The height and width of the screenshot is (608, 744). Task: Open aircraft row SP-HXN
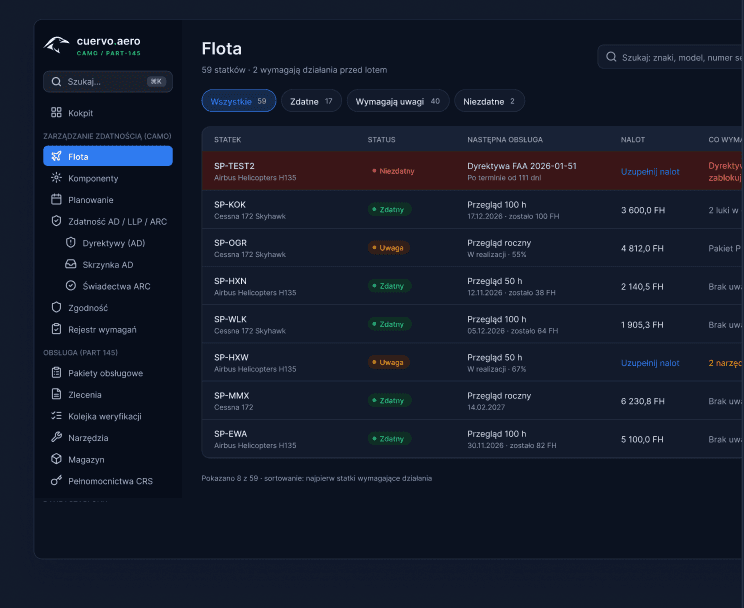473,286
